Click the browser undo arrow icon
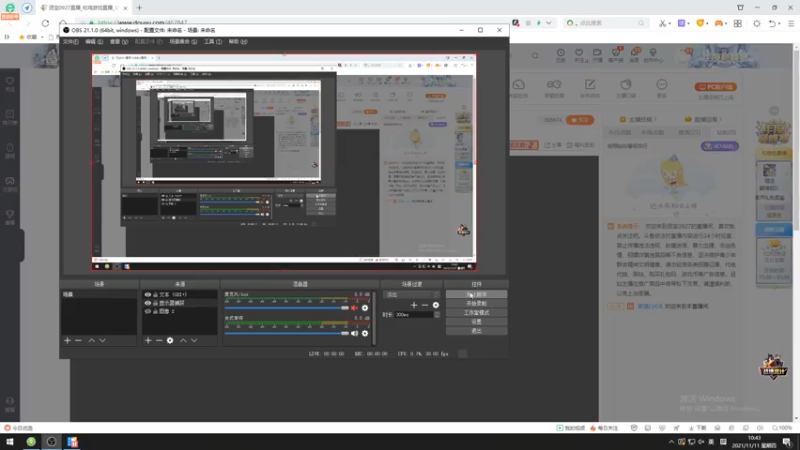The image size is (800, 450). click(x=772, y=23)
